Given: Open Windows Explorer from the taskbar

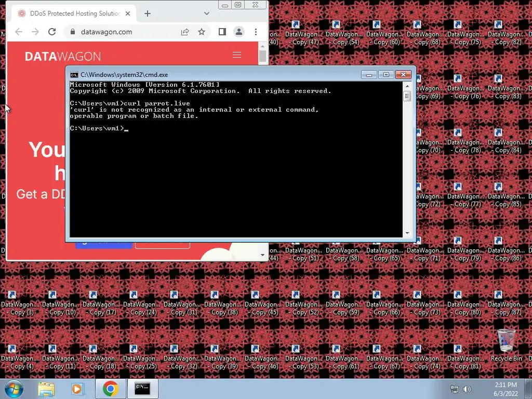Looking at the screenshot, I should tap(46, 389).
